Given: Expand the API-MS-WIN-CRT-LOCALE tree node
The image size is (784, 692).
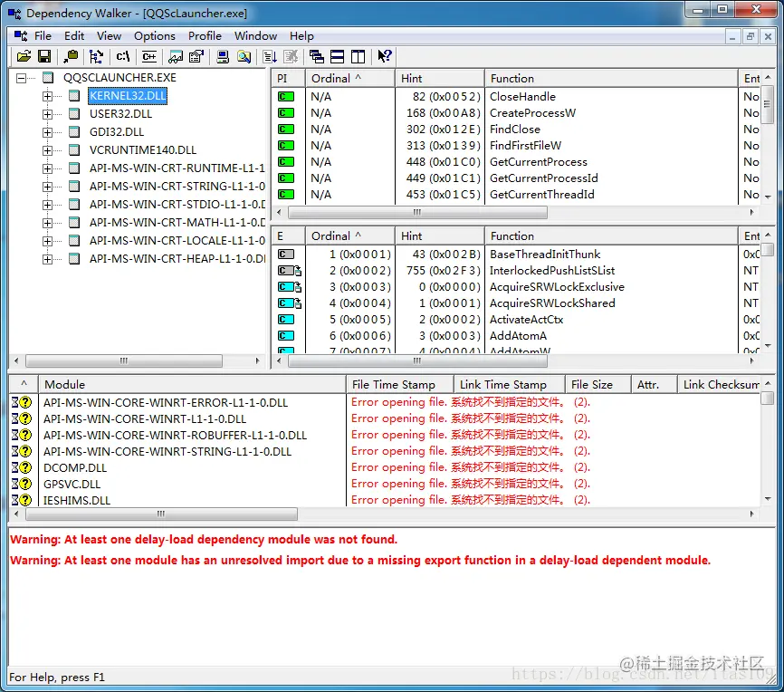Looking at the screenshot, I should coord(47,241).
